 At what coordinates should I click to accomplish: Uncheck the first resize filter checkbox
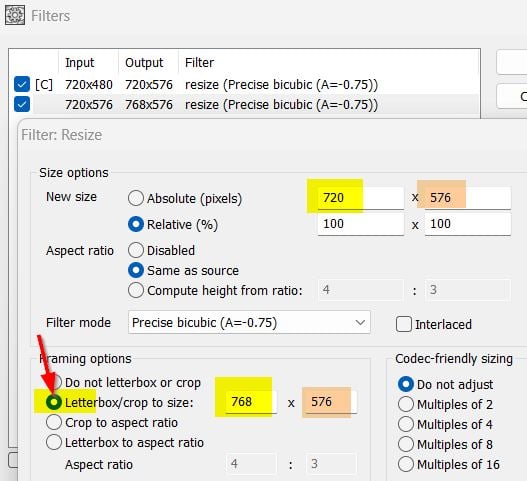pyautogui.click(x=22, y=84)
